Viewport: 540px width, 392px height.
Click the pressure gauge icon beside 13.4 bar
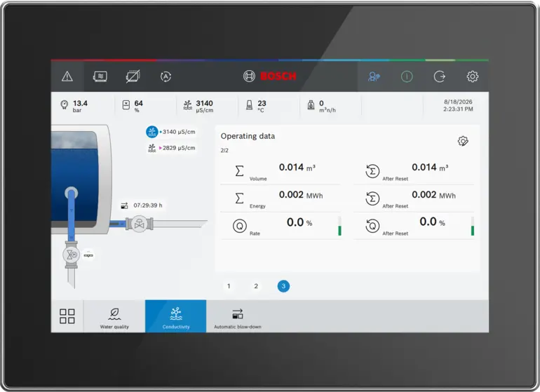pyautogui.click(x=65, y=104)
